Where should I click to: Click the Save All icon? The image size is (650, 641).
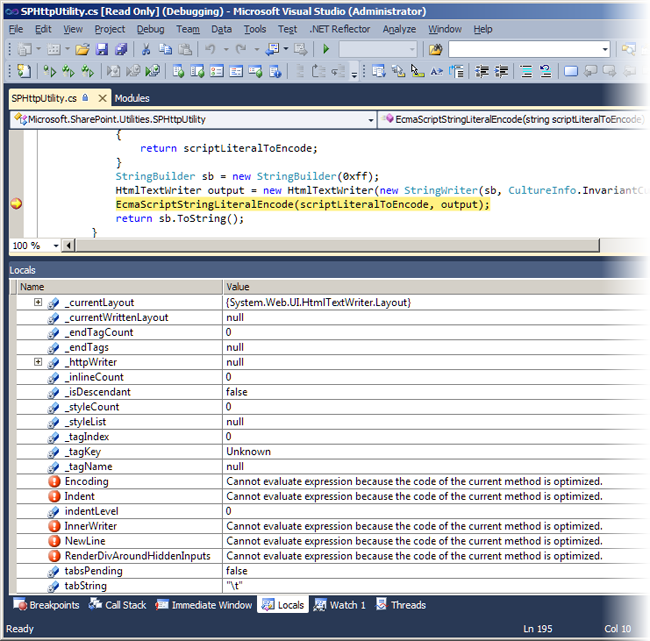coord(119,49)
